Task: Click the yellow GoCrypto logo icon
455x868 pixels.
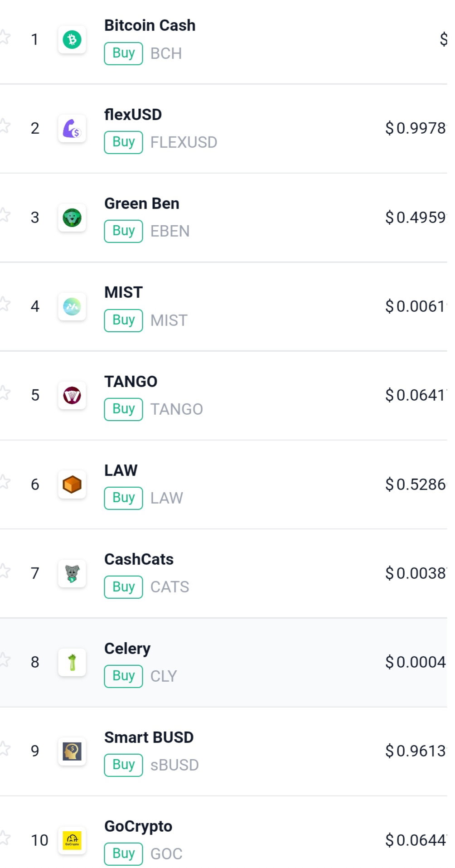Action: click(x=72, y=840)
